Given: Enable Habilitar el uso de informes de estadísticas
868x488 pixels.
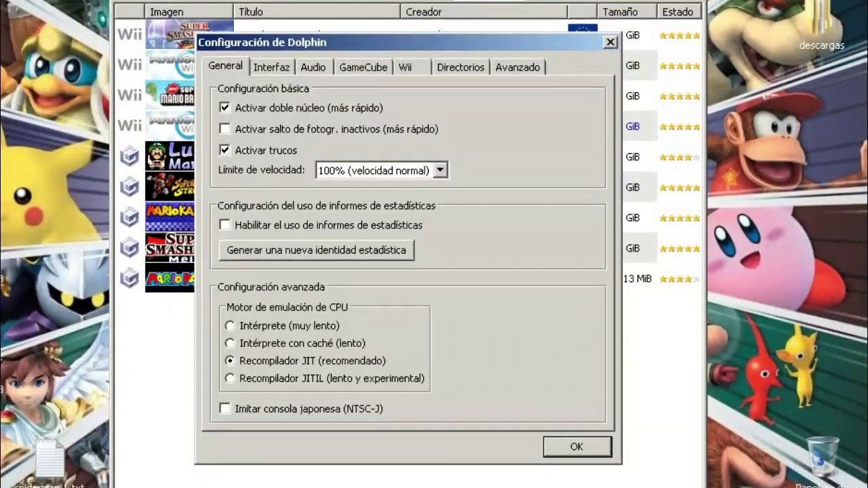Looking at the screenshot, I should [x=225, y=225].
